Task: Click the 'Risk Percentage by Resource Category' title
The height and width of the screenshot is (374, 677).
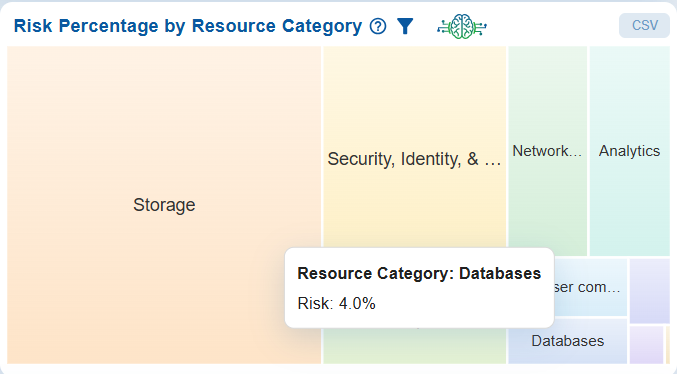Action: tap(188, 26)
